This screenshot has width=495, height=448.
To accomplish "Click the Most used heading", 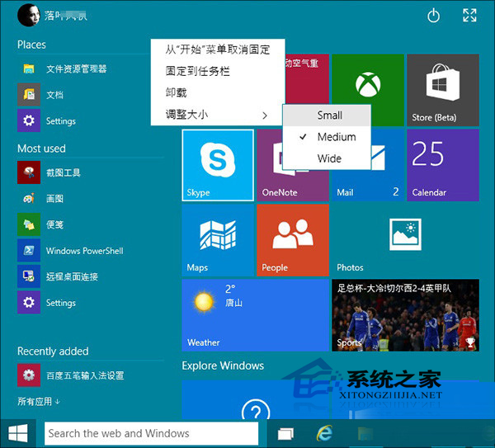I will tap(42, 149).
